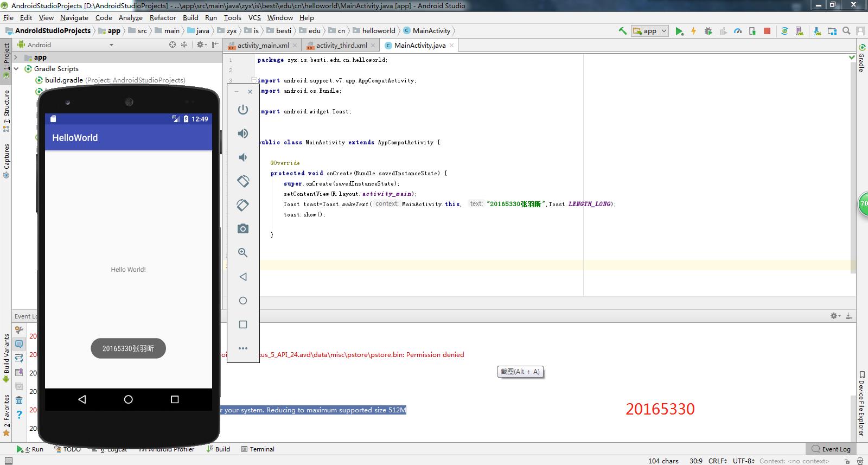
Task: Take emulator screenshot with camera icon
Action: coord(243,229)
